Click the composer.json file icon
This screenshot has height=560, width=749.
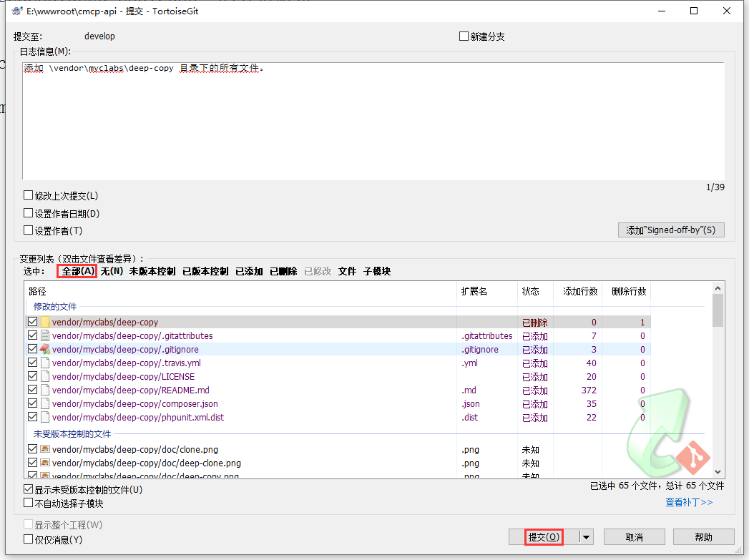[x=45, y=404]
